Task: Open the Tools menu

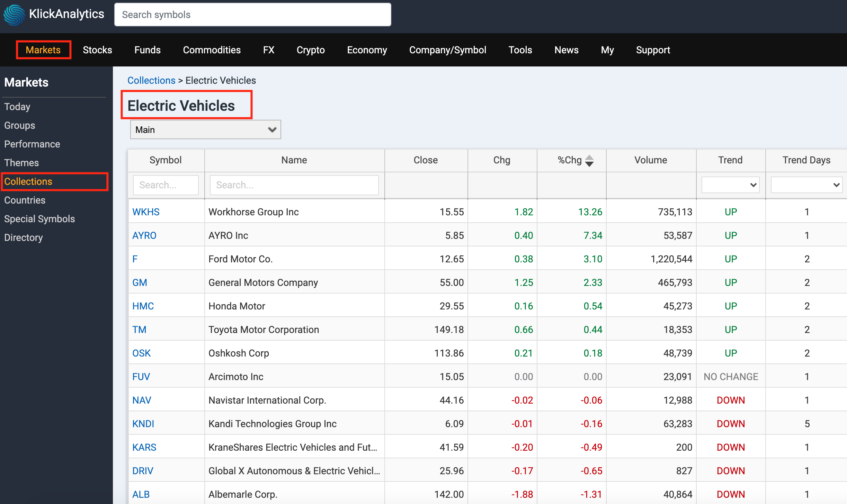Action: pos(520,50)
